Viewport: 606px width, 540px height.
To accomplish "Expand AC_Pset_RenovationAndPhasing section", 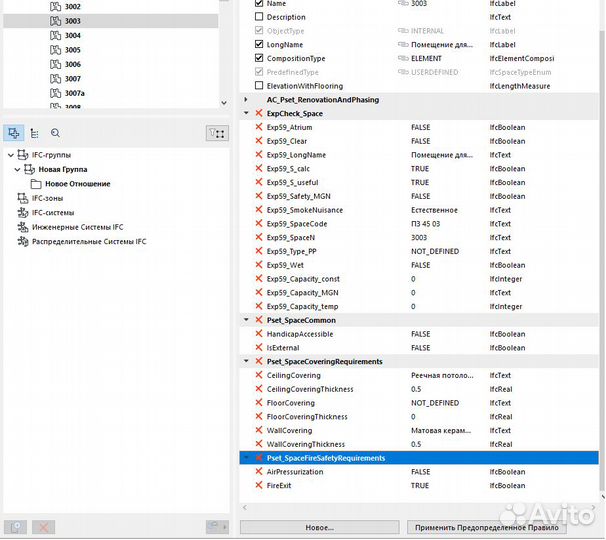I will [x=247, y=100].
